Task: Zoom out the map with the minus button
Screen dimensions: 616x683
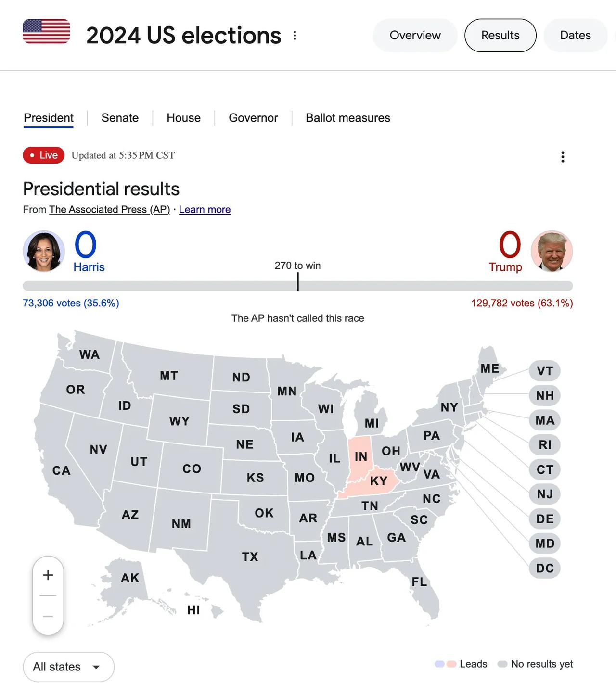Action: click(48, 616)
